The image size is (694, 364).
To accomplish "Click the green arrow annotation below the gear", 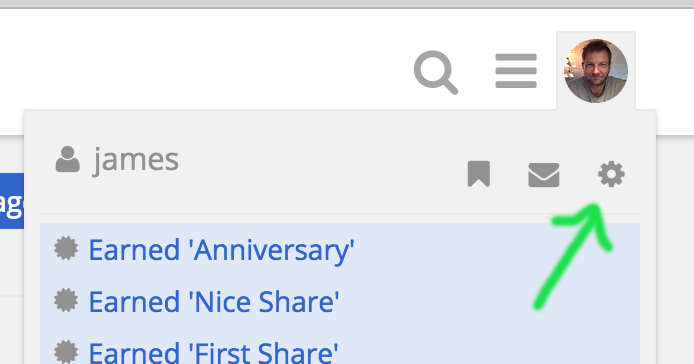I will click(x=574, y=255).
